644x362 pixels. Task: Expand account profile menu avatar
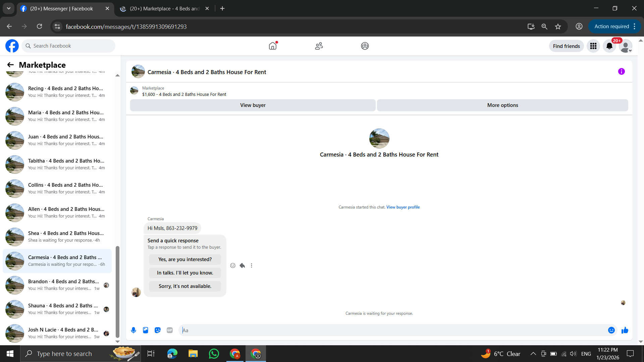pyautogui.click(x=625, y=46)
